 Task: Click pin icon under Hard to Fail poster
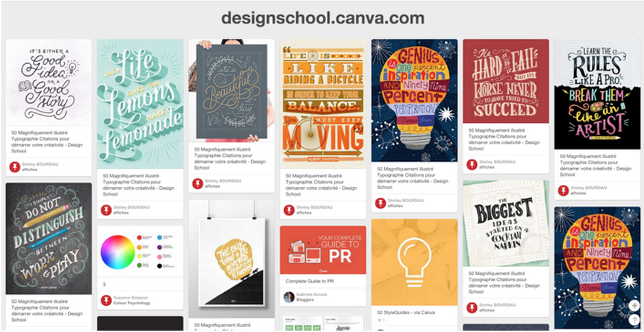tap(472, 164)
